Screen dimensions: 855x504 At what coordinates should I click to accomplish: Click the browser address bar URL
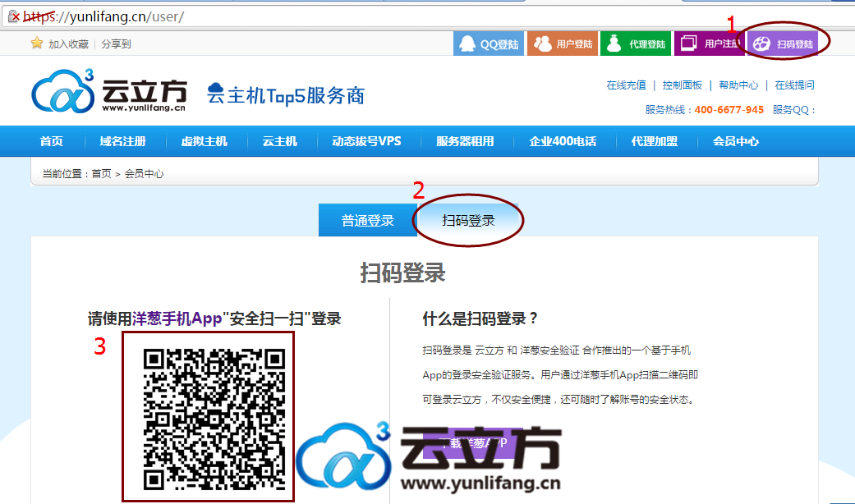tap(103, 16)
